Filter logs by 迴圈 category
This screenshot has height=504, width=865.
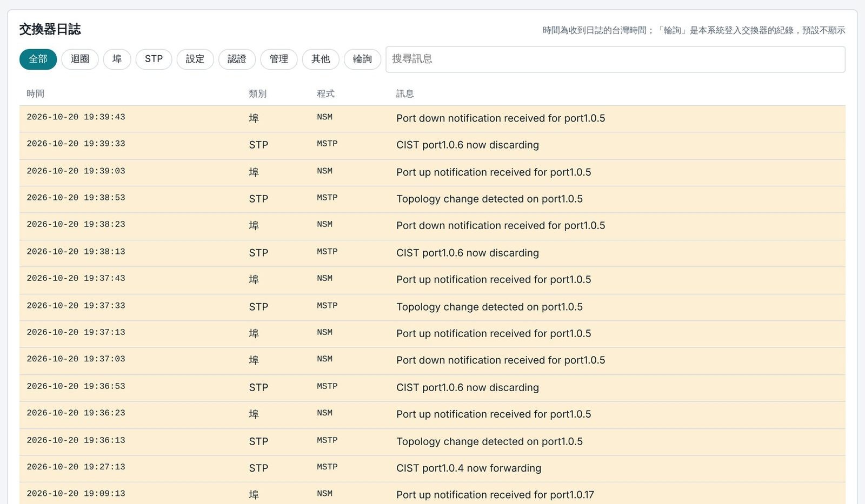point(80,59)
